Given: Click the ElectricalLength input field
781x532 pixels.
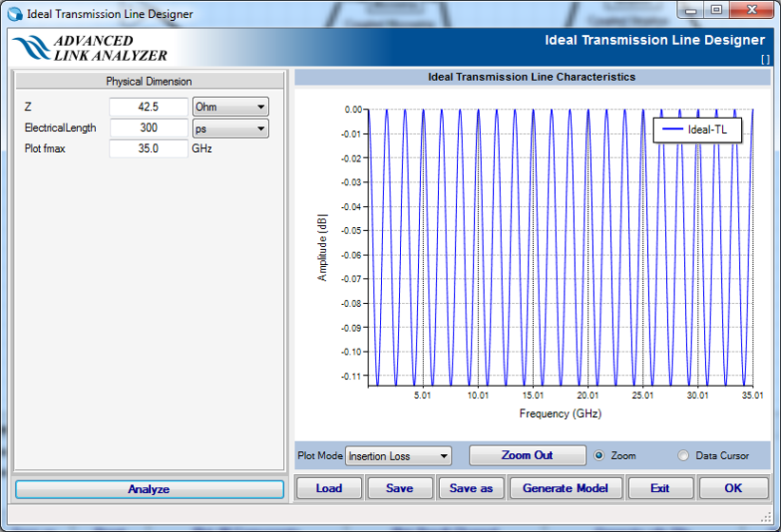Looking at the screenshot, I should [x=148, y=128].
